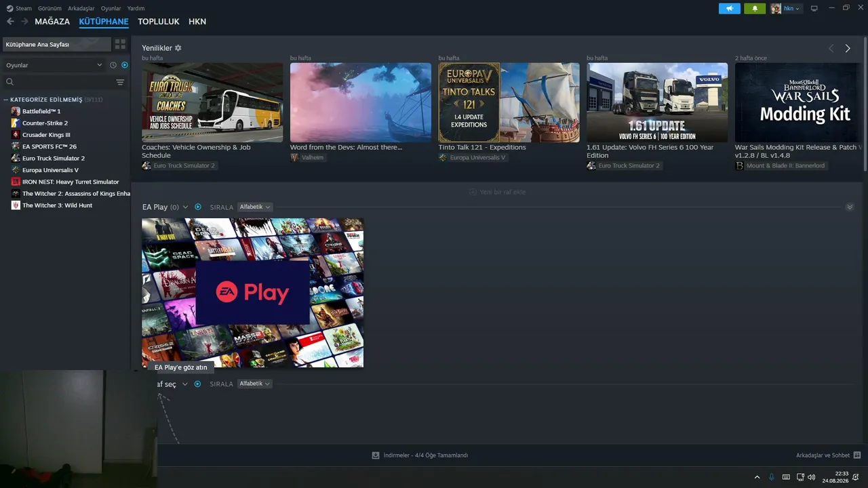Switch to the TOPLULUK tab
The width and height of the screenshot is (868, 488).
pos(159,22)
